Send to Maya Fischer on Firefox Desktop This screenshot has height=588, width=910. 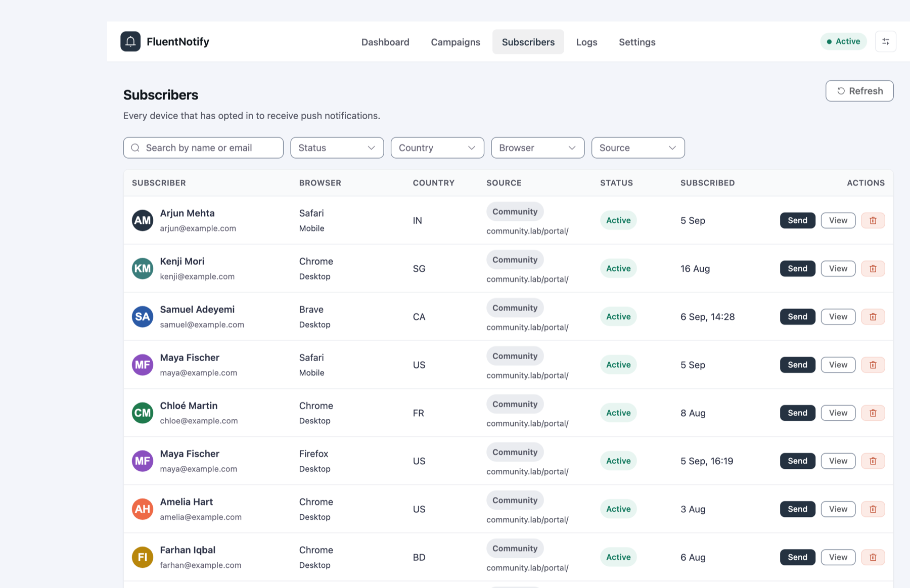click(x=797, y=461)
